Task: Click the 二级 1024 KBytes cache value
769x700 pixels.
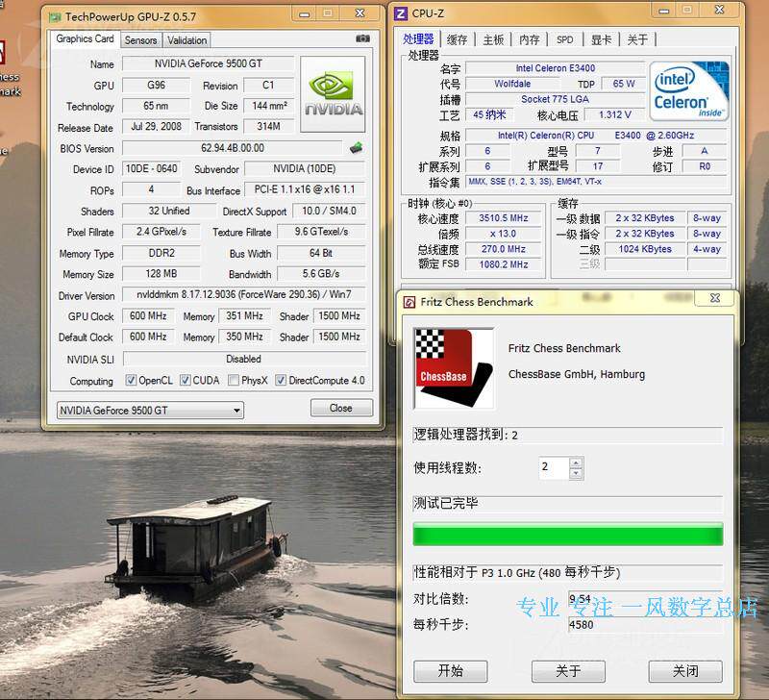Action: [x=645, y=249]
